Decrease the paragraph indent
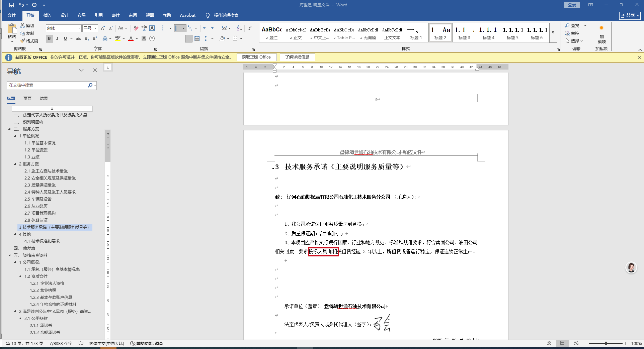The height and width of the screenshot is (349, 644). point(206,28)
